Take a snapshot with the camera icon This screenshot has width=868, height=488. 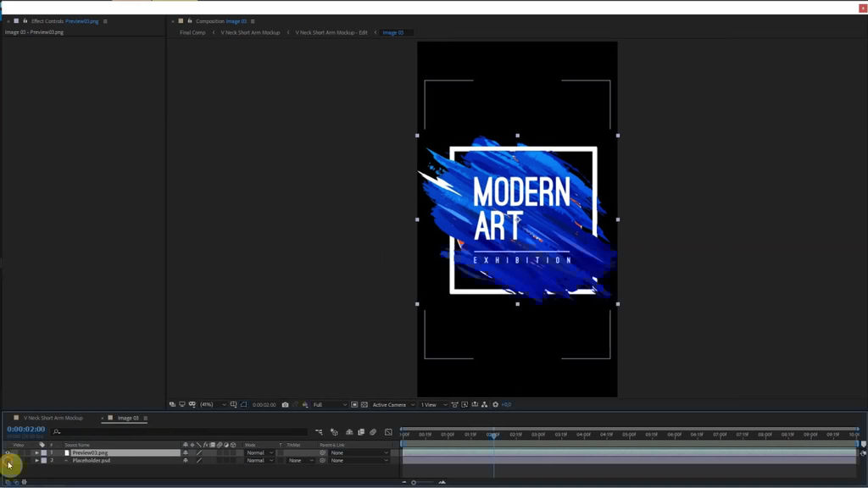coord(285,405)
